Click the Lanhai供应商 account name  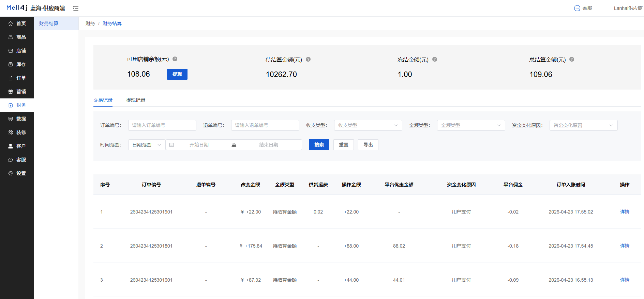[628, 8]
